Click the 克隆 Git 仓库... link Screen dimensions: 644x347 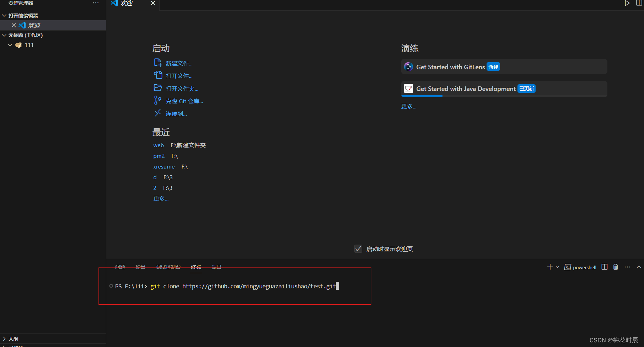pyautogui.click(x=184, y=101)
